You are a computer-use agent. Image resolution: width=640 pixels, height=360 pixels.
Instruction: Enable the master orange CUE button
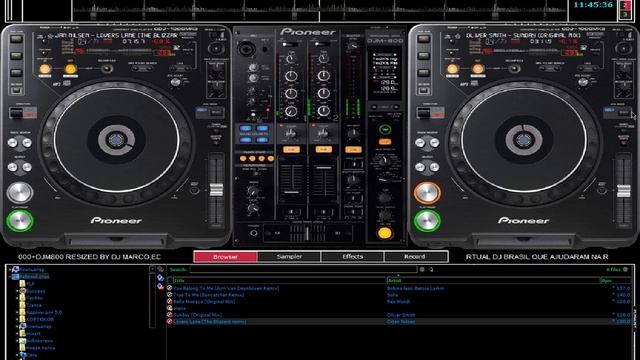353,150
